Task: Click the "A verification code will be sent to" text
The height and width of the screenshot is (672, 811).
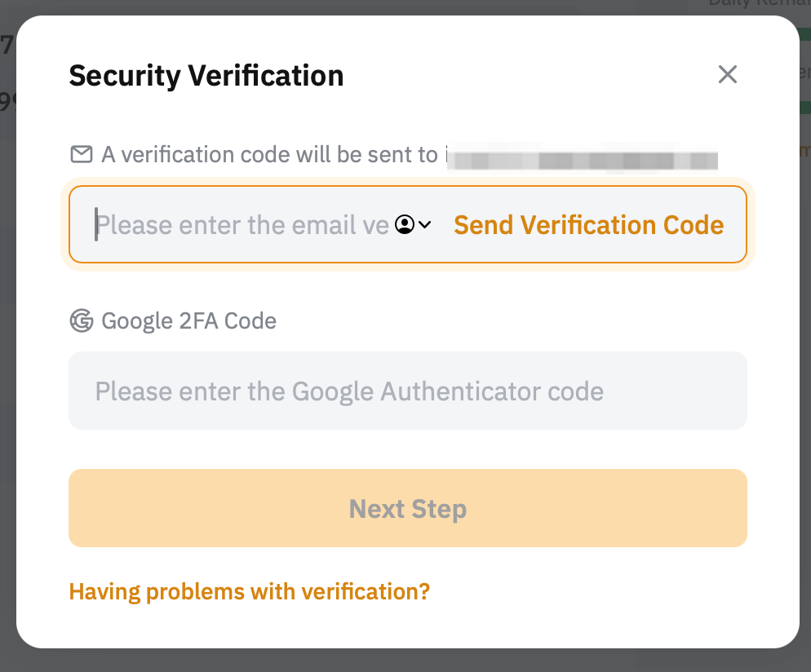Action: (269, 154)
